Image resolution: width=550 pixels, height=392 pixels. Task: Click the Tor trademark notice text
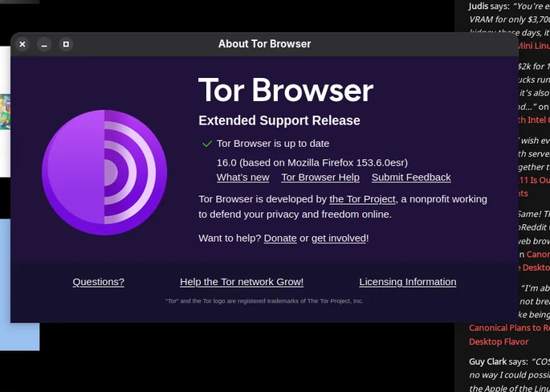point(264,300)
